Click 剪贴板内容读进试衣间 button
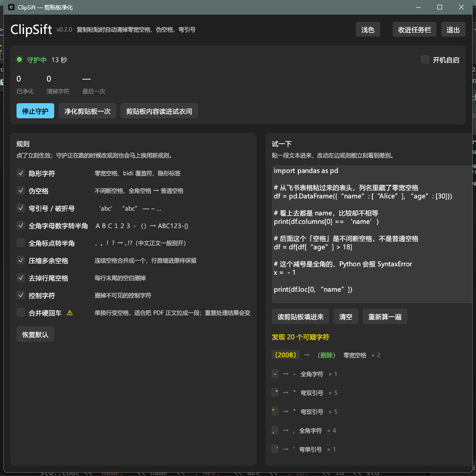 159,111
